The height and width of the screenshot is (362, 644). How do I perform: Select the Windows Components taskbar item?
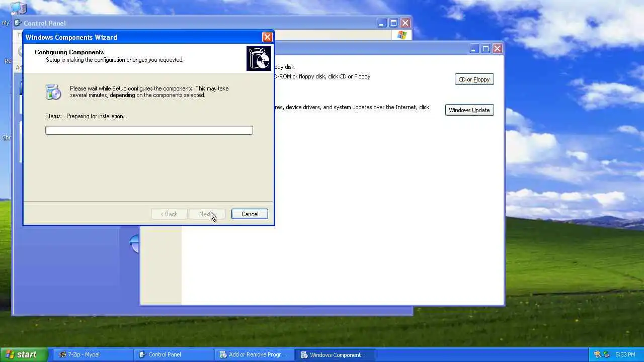pos(335,354)
